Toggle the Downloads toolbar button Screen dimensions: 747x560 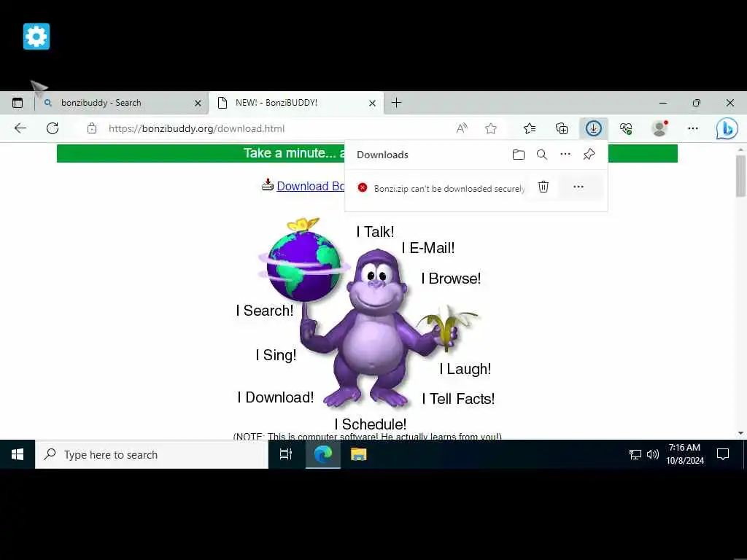click(x=594, y=128)
